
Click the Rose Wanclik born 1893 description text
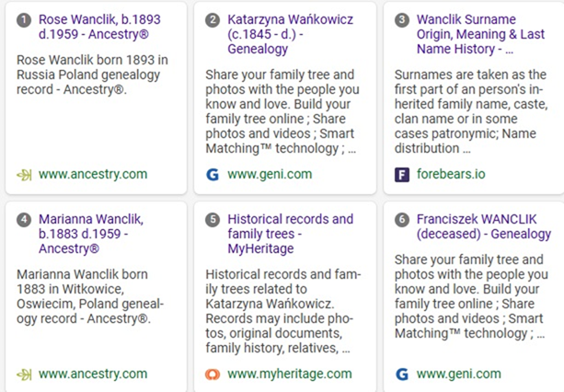pyautogui.click(x=92, y=75)
